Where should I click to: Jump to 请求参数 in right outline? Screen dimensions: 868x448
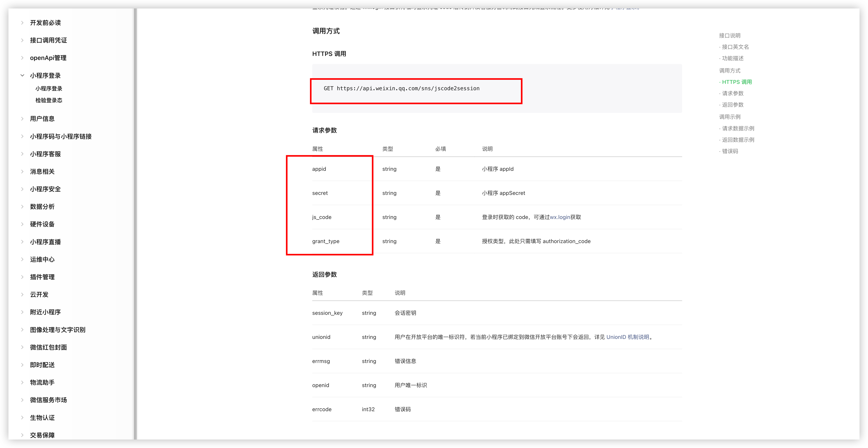(x=733, y=93)
